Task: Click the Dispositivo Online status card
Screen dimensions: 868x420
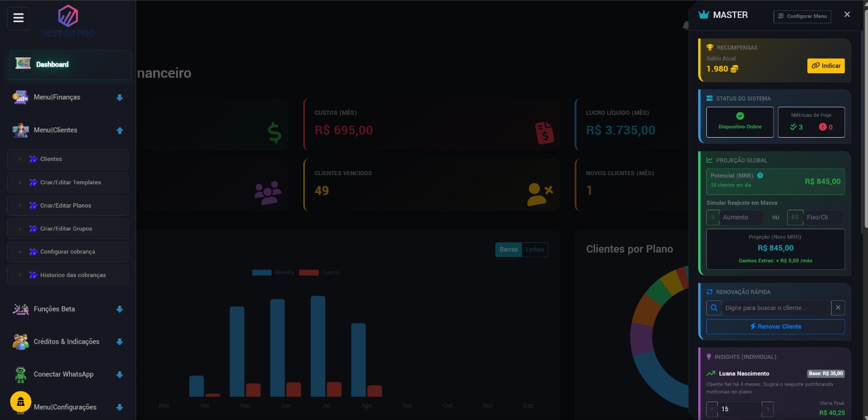Action: [x=740, y=122]
